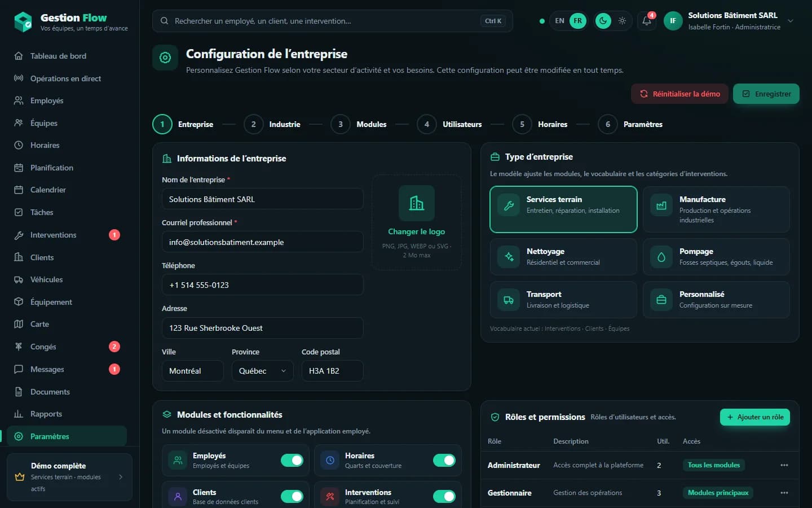The image size is (812, 508).
Task: Open Rapports sidebar entry
Action: pos(67,414)
